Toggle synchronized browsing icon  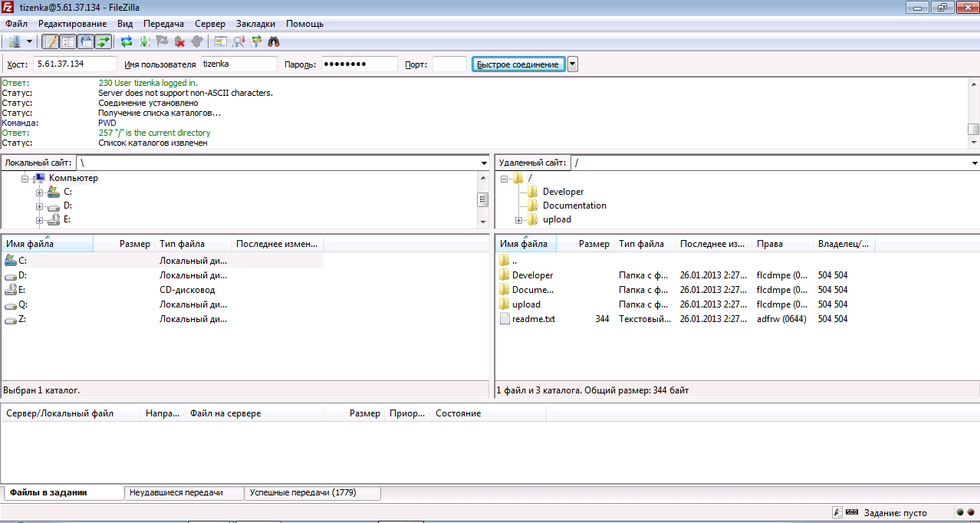tap(256, 41)
